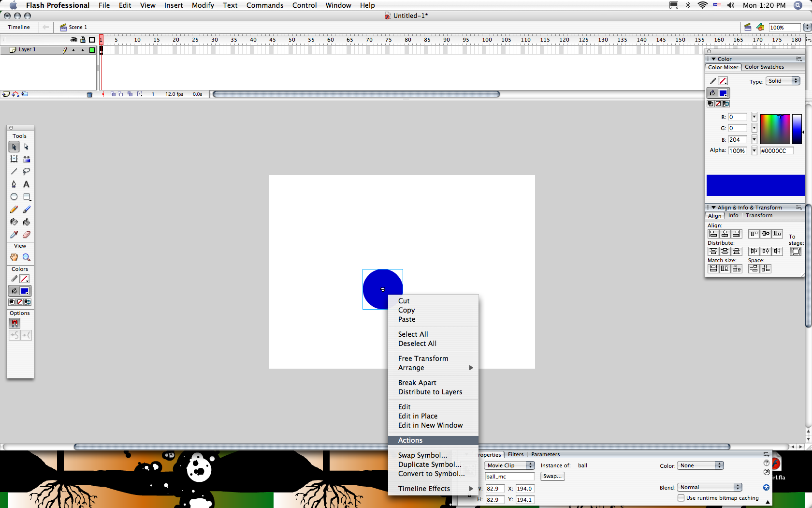The image size is (812, 508).
Task: Select the Line tool
Action: pyautogui.click(x=14, y=172)
